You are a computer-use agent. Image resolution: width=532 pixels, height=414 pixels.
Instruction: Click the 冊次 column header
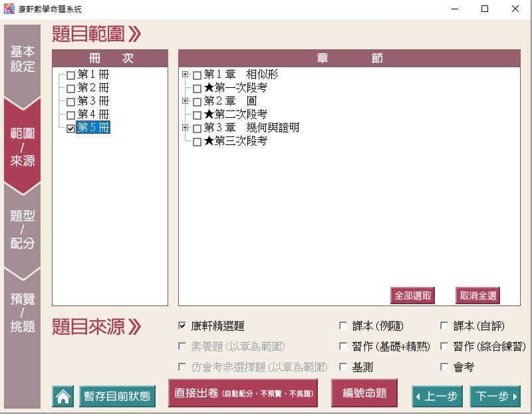tap(110, 58)
